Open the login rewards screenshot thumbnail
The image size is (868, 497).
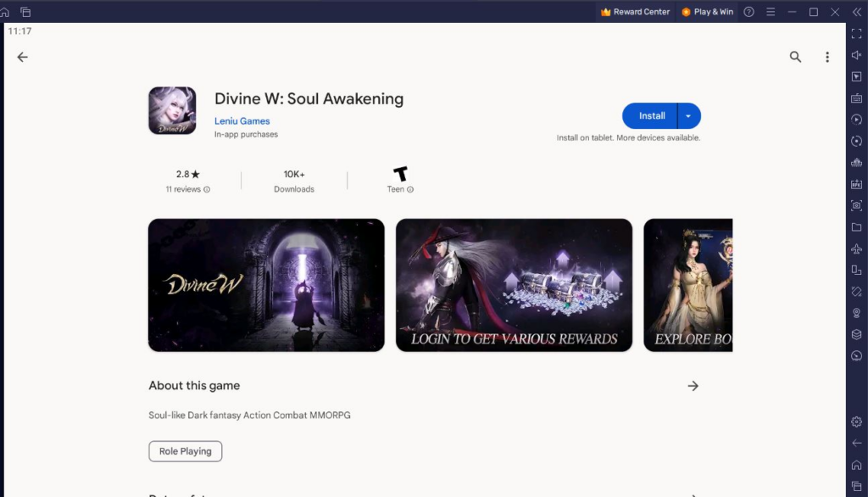(514, 285)
